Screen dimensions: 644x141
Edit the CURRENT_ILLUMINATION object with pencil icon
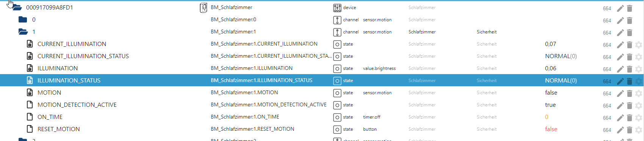tap(620, 45)
